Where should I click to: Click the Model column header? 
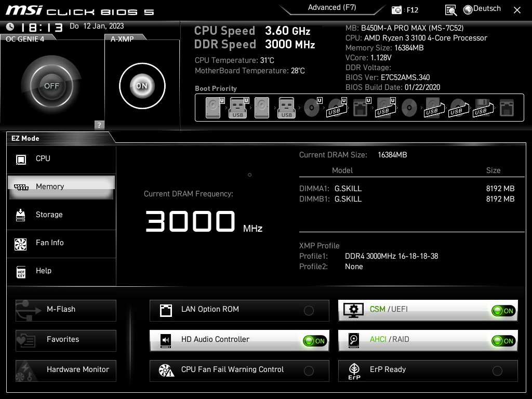pyautogui.click(x=342, y=170)
